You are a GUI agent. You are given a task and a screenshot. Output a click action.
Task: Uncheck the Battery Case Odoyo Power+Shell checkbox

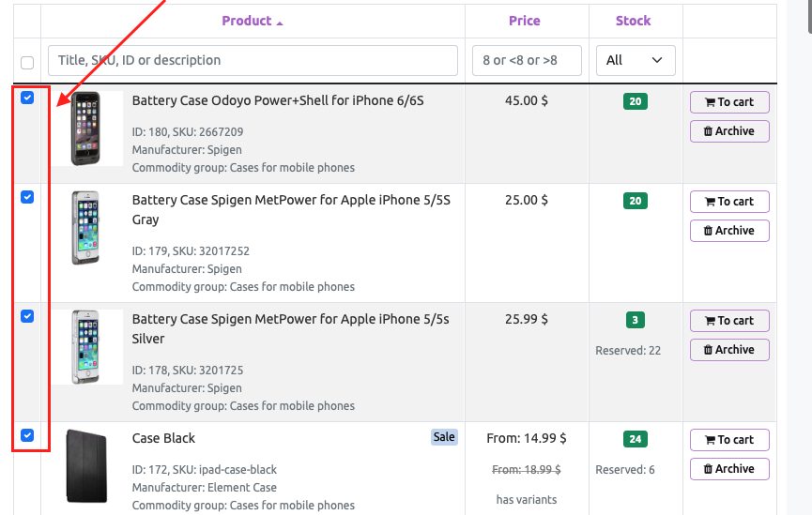(x=27, y=98)
